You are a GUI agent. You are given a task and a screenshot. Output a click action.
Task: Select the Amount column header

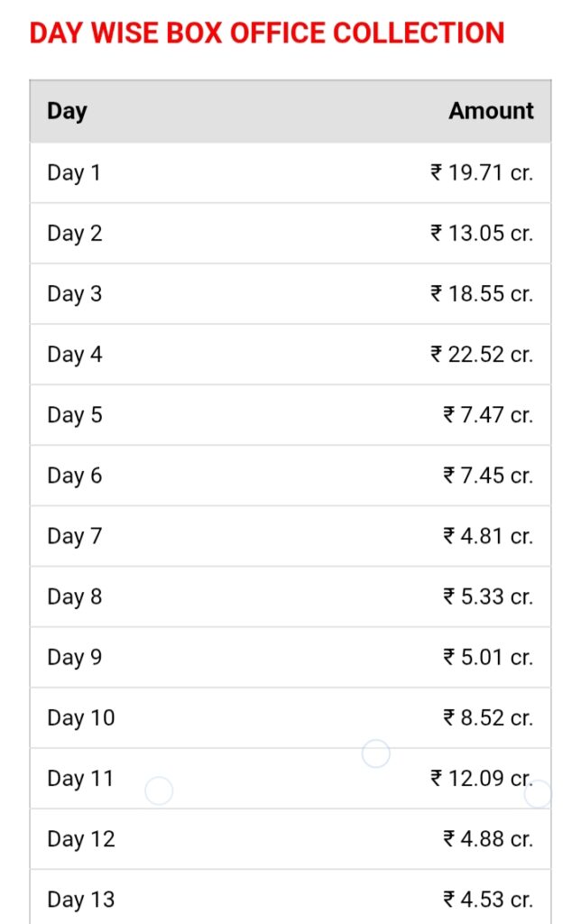click(491, 111)
